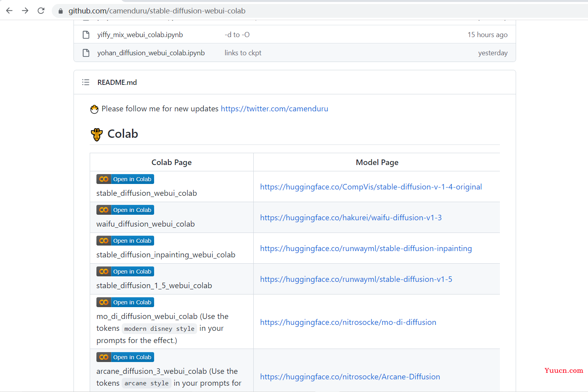The image size is (588, 392).
Task: Open the runwayml stable-diffusion-v1-5 link
Action: click(356, 279)
